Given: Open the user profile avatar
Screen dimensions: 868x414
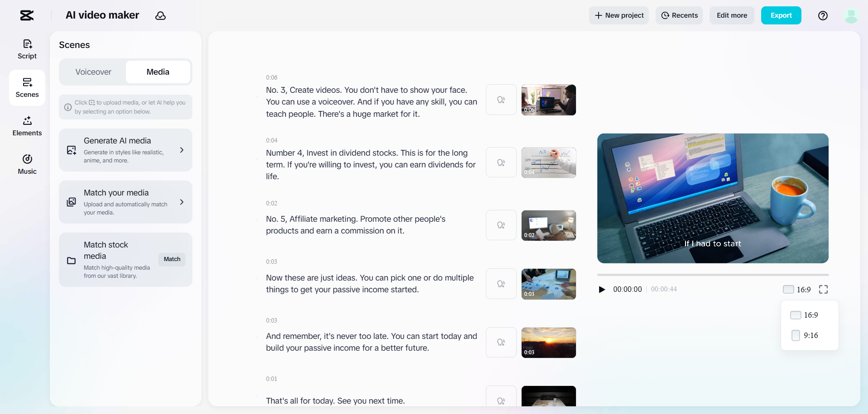Looking at the screenshot, I should pyautogui.click(x=851, y=15).
